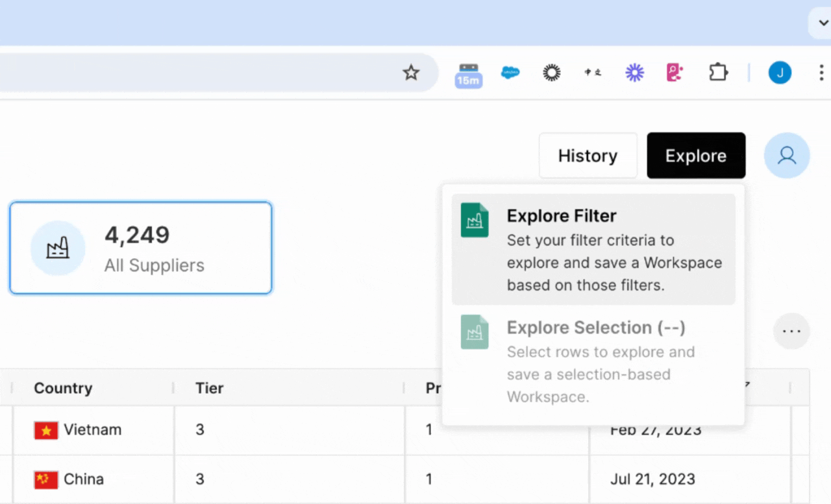This screenshot has width=831, height=504.
Task: Click the Explore button
Action: tap(696, 156)
